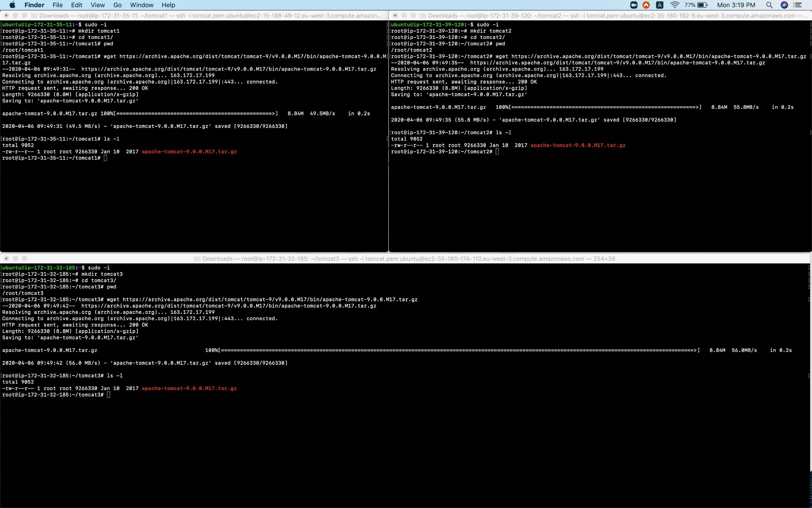Click the Wi-Fi status icon in menu bar
Viewport: 812px width, 508px height.
pos(674,5)
